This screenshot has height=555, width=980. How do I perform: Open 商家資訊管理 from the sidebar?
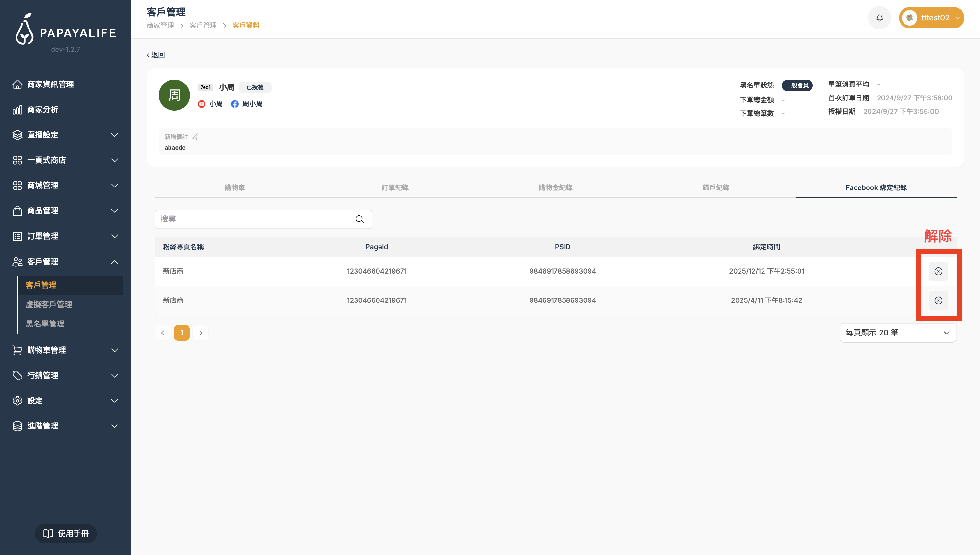[50, 84]
